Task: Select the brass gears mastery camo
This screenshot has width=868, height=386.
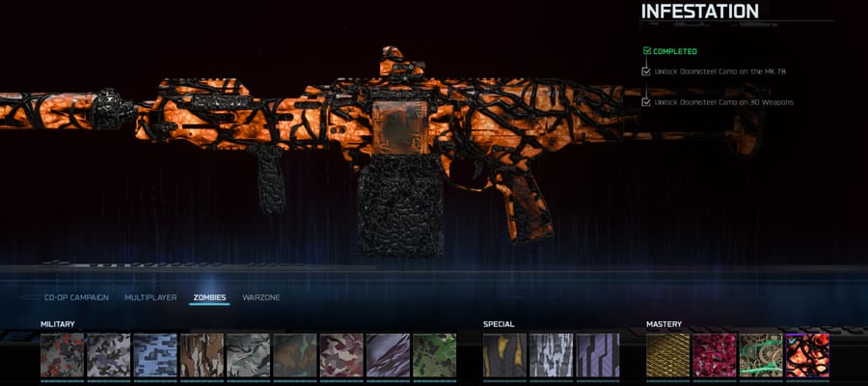Action: point(761,355)
